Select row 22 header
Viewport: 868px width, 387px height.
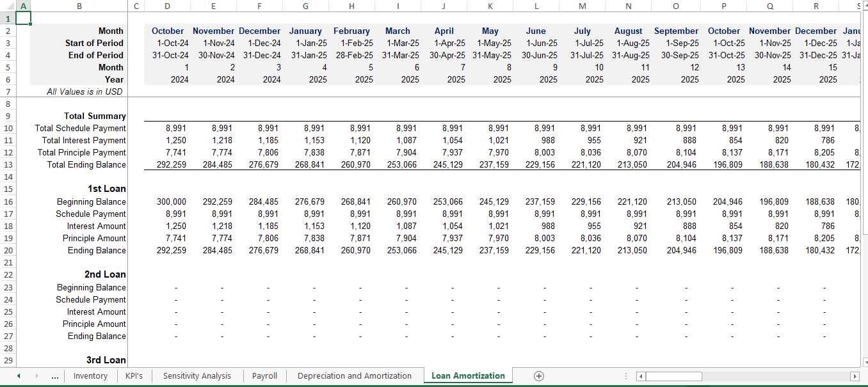[7, 275]
